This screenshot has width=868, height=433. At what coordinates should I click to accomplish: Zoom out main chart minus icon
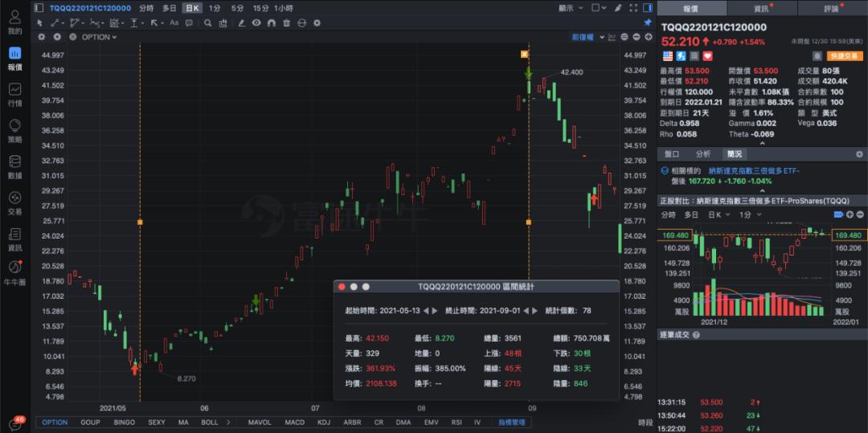tap(636, 37)
